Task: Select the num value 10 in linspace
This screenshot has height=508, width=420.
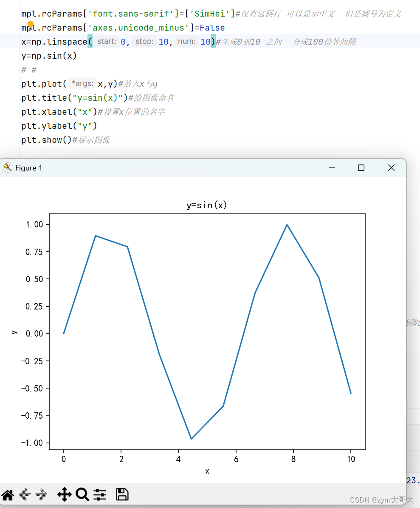Action: click(x=205, y=41)
